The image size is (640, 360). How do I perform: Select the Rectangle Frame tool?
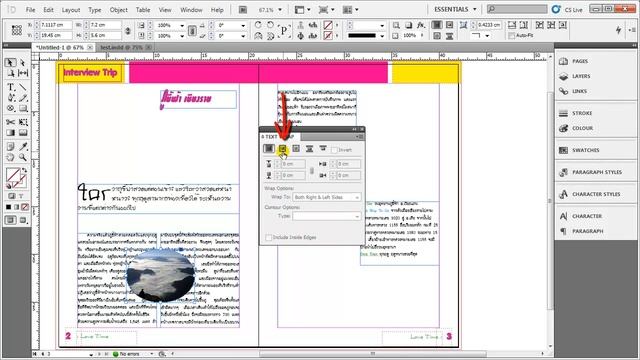(x=11, y=108)
